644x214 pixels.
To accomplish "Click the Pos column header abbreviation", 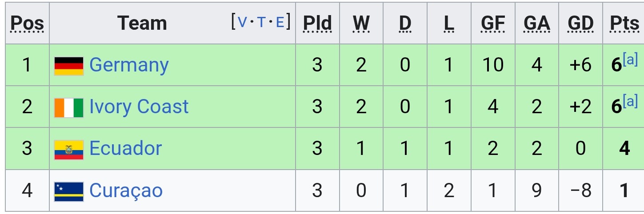I will point(28,23).
